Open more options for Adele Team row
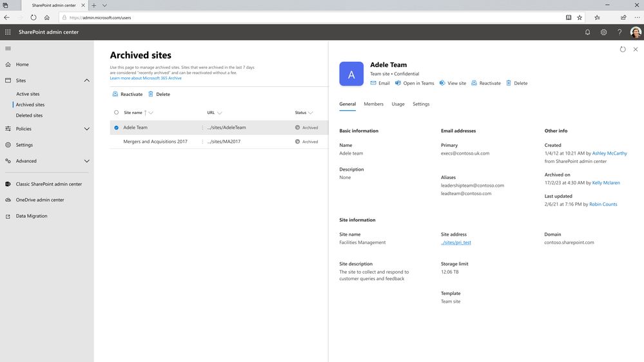This screenshot has width=644, height=362. click(x=202, y=128)
